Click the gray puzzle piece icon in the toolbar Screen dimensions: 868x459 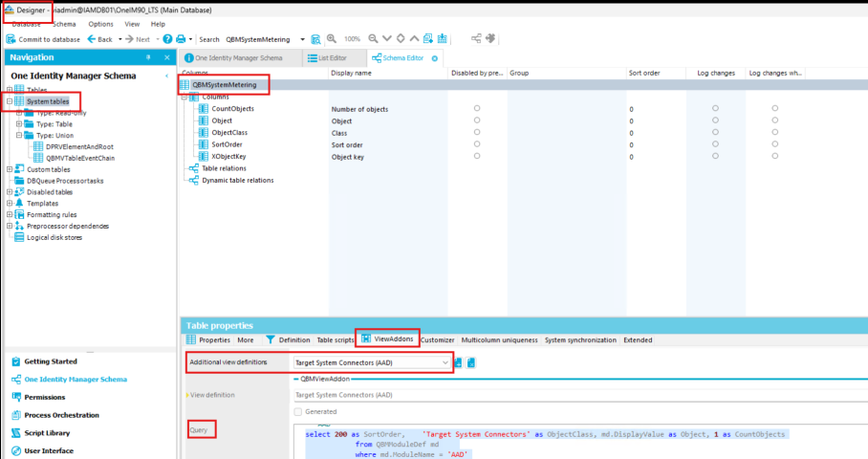pos(490,38)
